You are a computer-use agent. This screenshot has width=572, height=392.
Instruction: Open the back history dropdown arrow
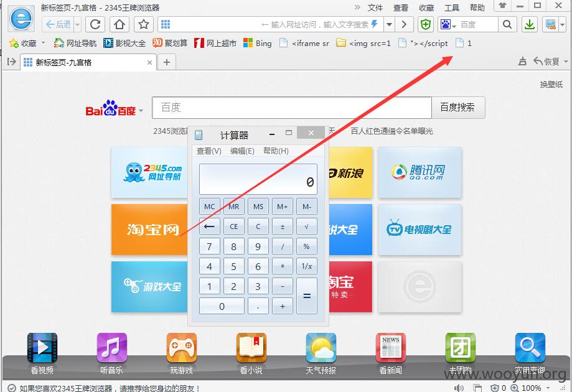77,25
